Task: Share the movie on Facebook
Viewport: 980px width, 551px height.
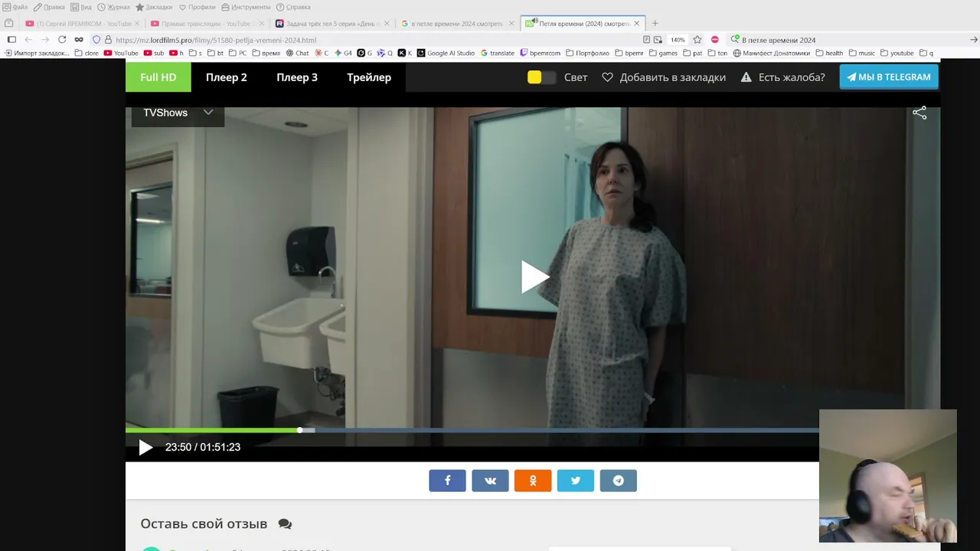Action: pyautogui.click(x=447, y=481)
